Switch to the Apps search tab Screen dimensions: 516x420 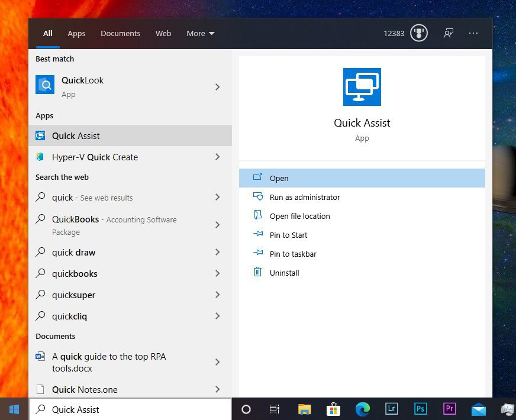point(76,34)
